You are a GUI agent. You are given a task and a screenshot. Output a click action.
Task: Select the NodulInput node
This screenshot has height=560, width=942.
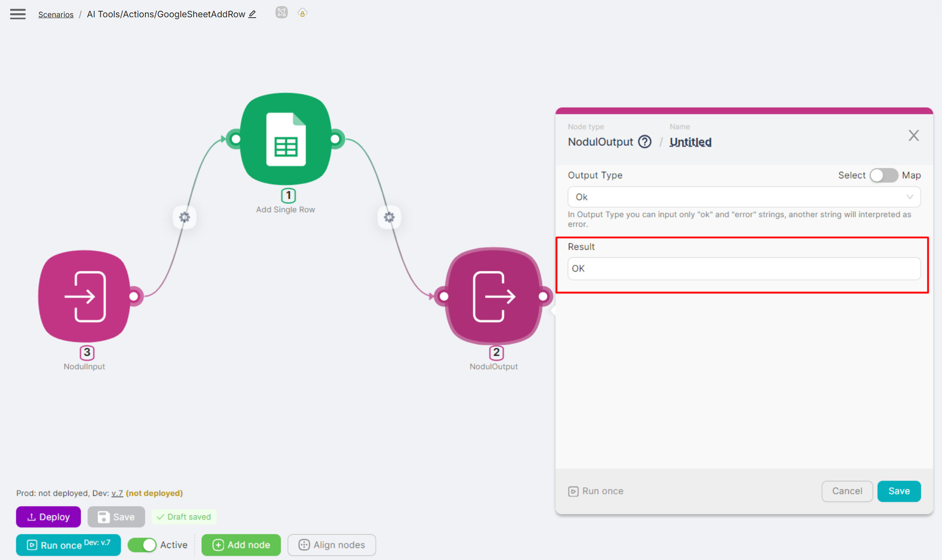coord(85,296)
